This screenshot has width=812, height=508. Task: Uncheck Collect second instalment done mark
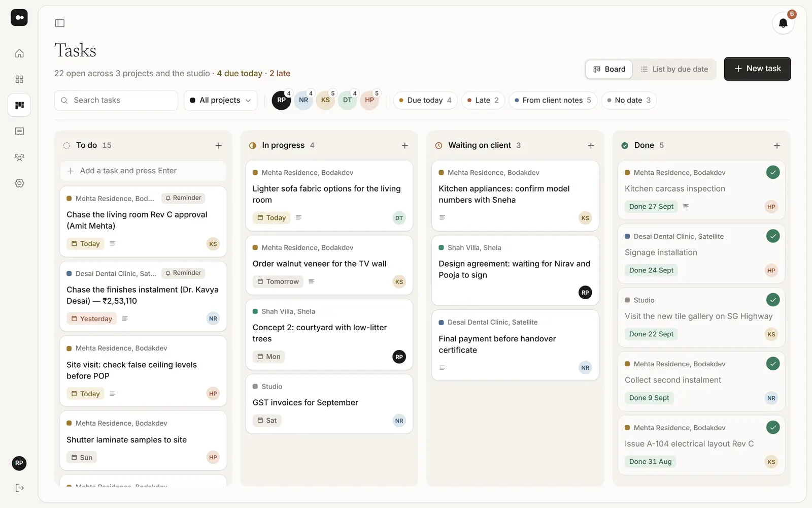pyautogui.click(x=772, y=364)
